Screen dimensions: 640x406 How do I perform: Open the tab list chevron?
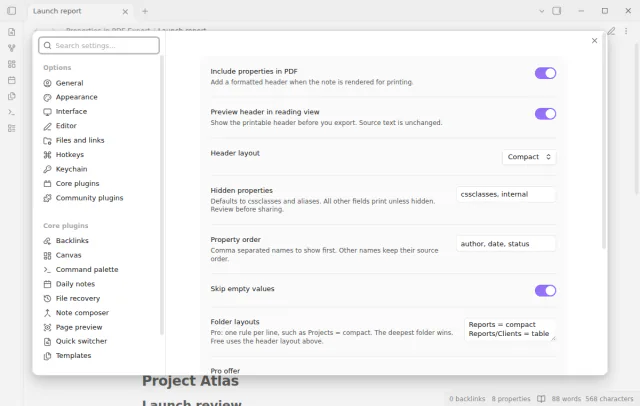pos(542,11)
